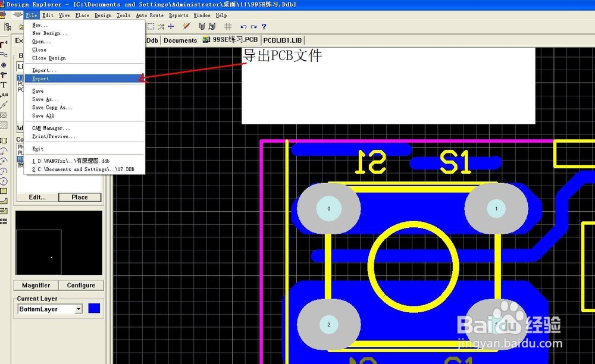
Task: Open CAM Manager from the File menu
Action: coord(84,128)
